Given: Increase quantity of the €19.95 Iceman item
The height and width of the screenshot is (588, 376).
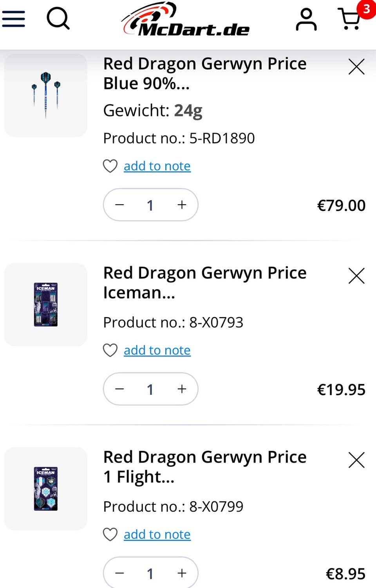Looking at the screenshot, I should (x=182, y=389).
